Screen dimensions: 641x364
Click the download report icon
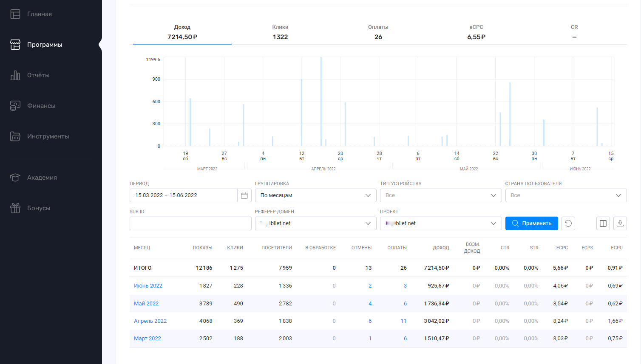(620, 223)
